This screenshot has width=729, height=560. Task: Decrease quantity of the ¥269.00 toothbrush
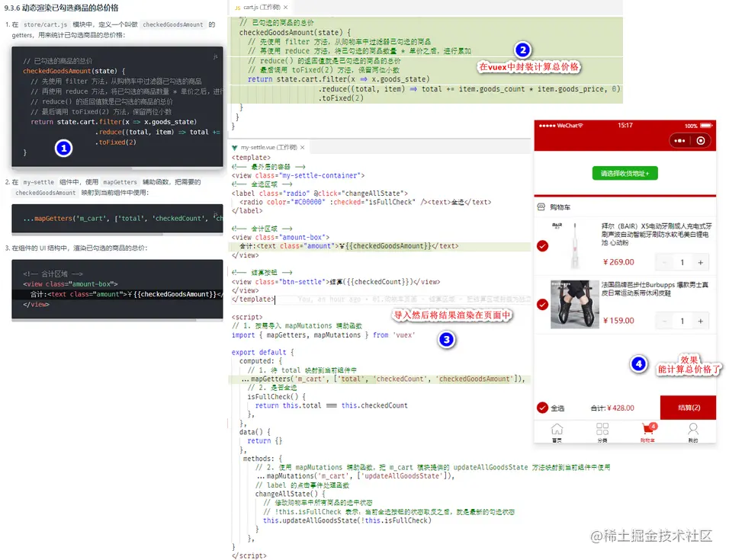pos(664,262)
